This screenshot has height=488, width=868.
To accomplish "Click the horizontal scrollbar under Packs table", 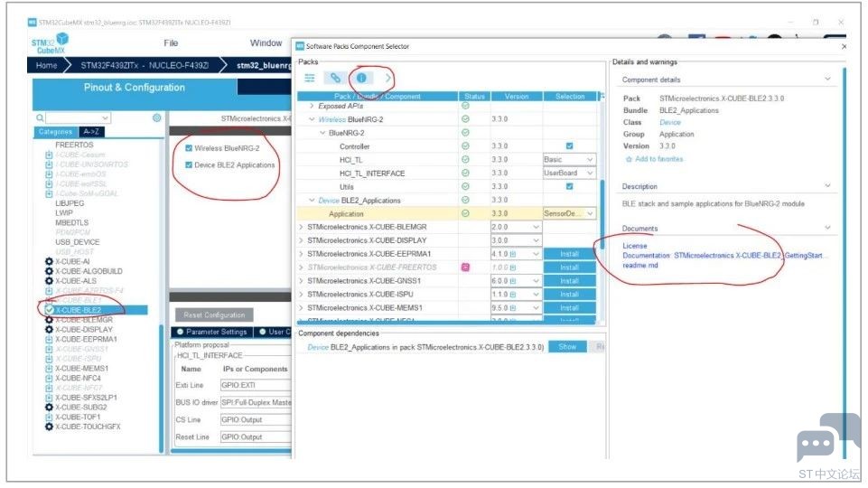I will (448, 323).
